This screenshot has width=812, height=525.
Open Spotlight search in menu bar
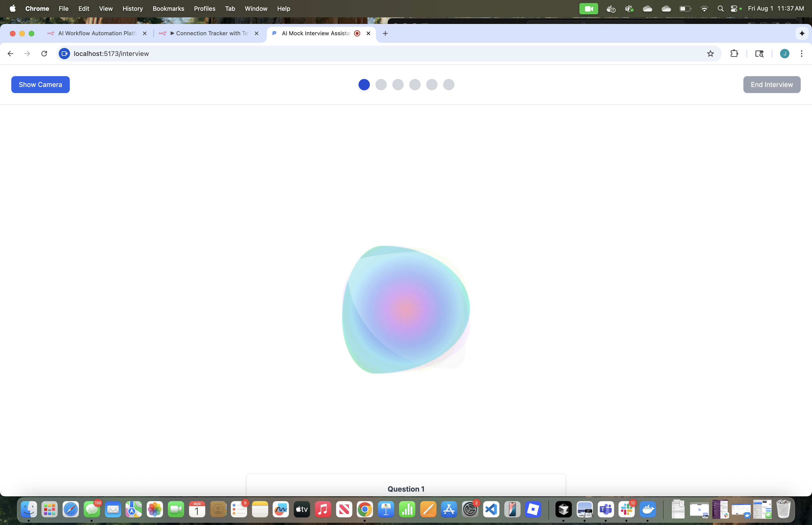tap(720, 8)
